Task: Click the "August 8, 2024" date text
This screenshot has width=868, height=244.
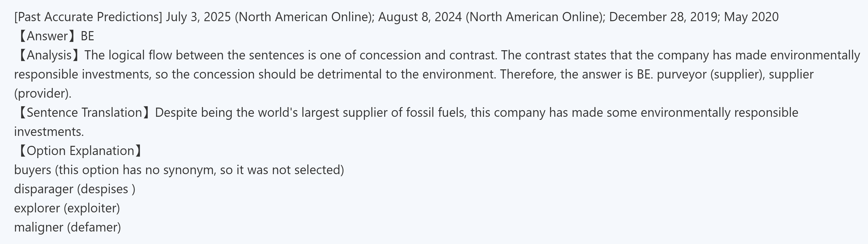Action: (x=420, y=17)
